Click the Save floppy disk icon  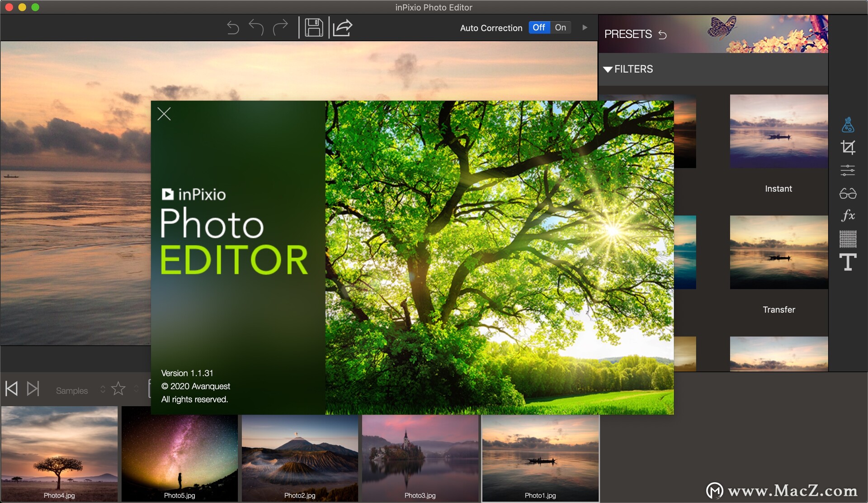[x=314, y=28]
